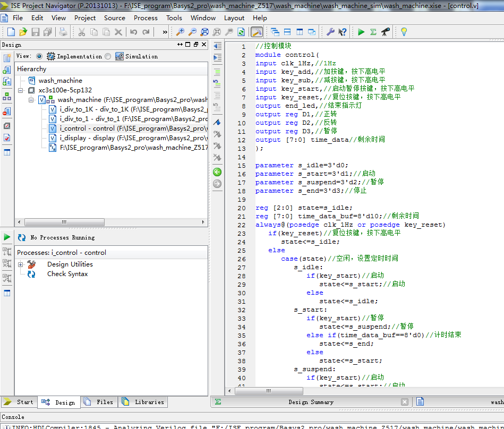Click the Refresh toolbar icon

(241, 32)
